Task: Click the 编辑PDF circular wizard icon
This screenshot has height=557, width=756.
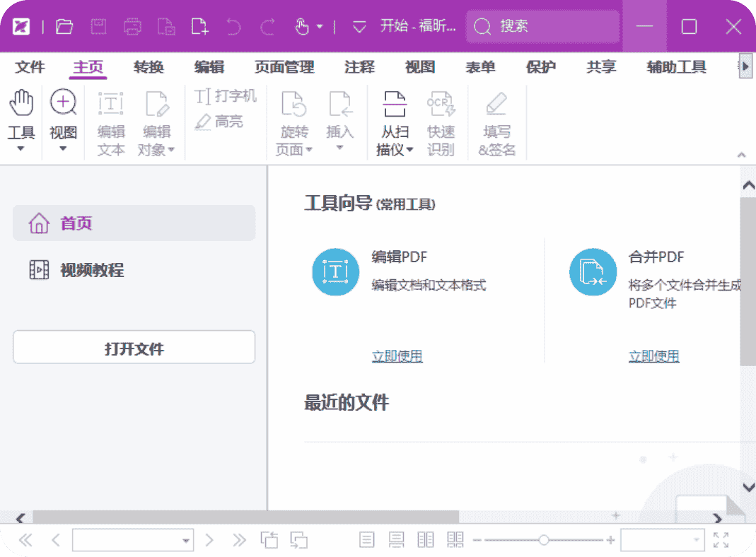Action: tap(335, 272)
